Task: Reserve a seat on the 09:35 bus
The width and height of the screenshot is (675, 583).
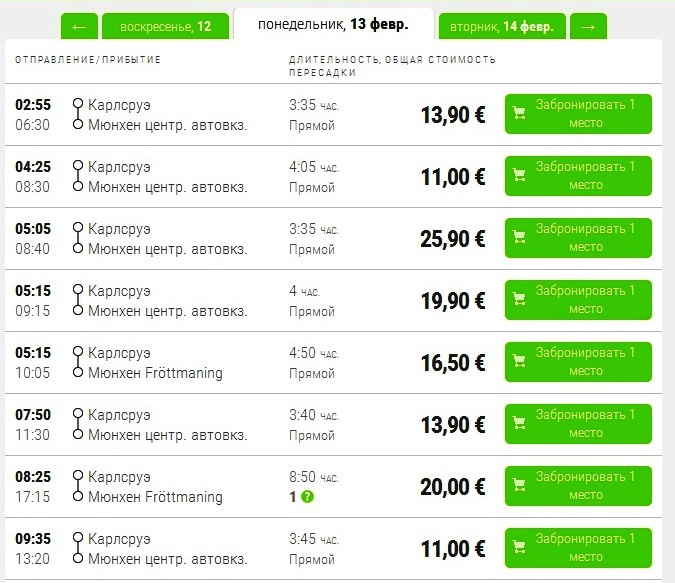Action: point(578,548)
